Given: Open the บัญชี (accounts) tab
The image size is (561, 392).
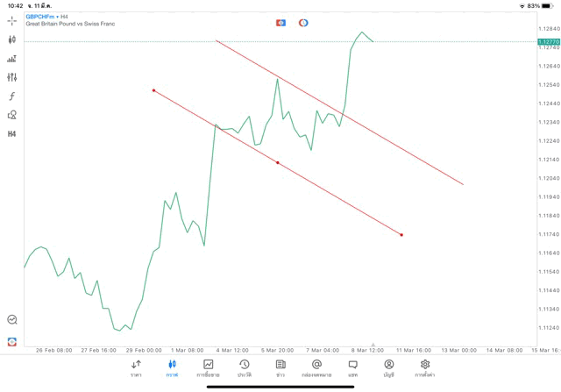Looking at the screenshot, I should (388, 367).
